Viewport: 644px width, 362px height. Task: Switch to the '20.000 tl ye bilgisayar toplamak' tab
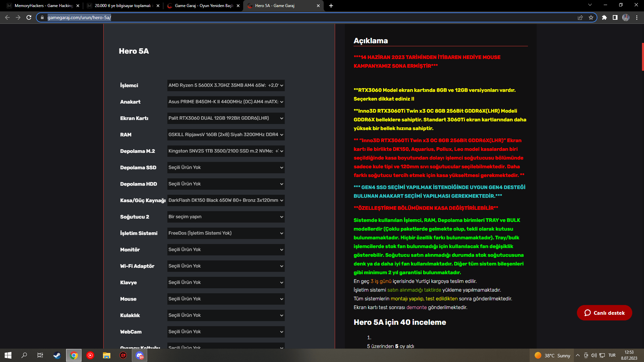click(x=123, y=6)
